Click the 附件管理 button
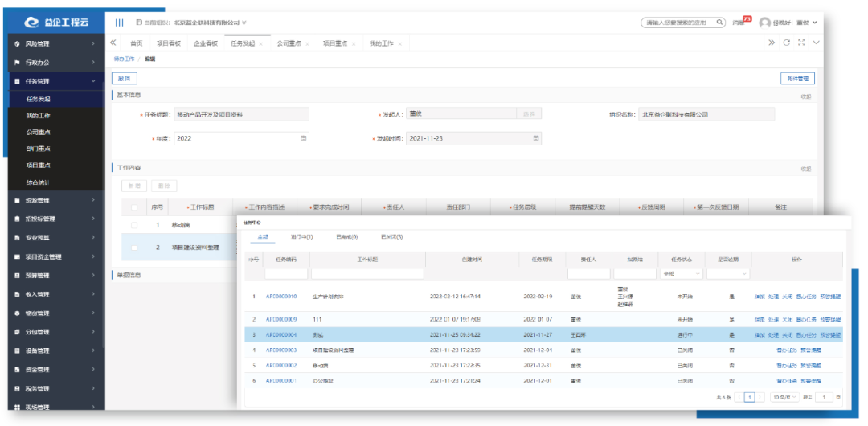 797,79
